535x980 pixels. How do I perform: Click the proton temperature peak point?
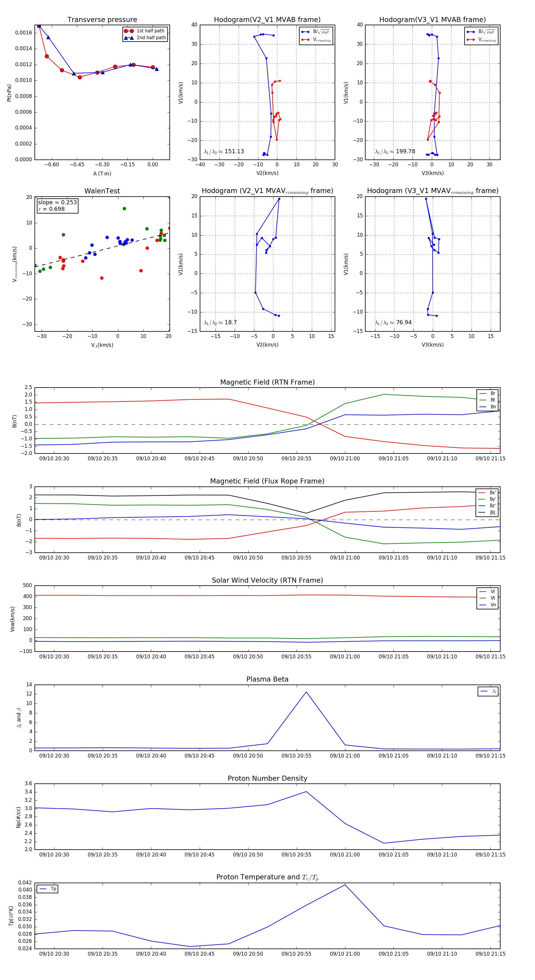[345, 885]
